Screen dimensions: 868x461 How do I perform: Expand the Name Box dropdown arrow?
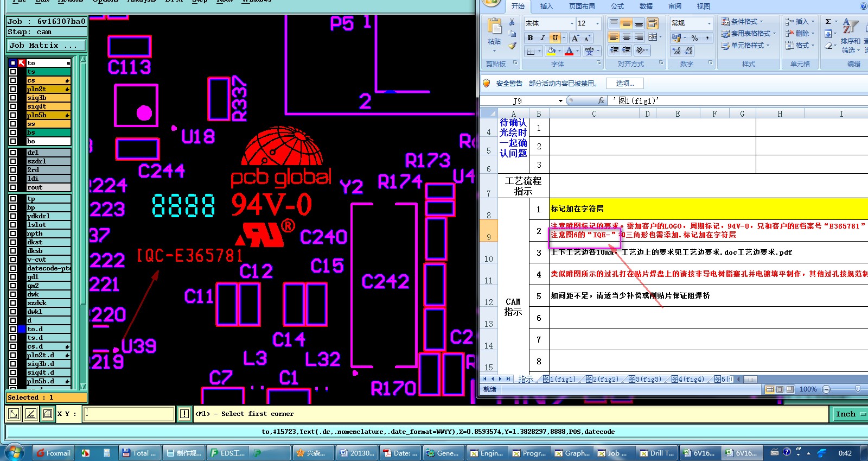[560, 101]
